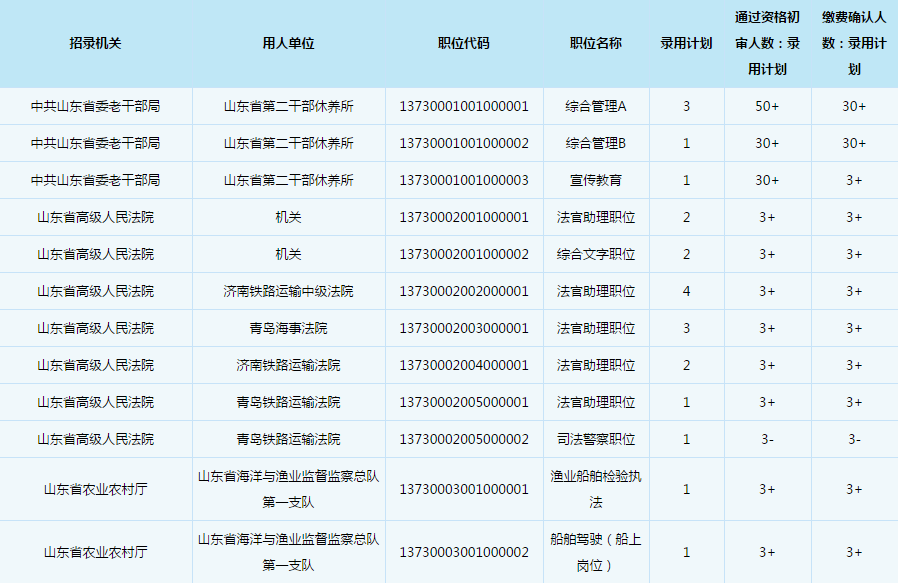Select position code 1373000200300­0001
This screenshot has height=583, width=898.
pos(464,328)
